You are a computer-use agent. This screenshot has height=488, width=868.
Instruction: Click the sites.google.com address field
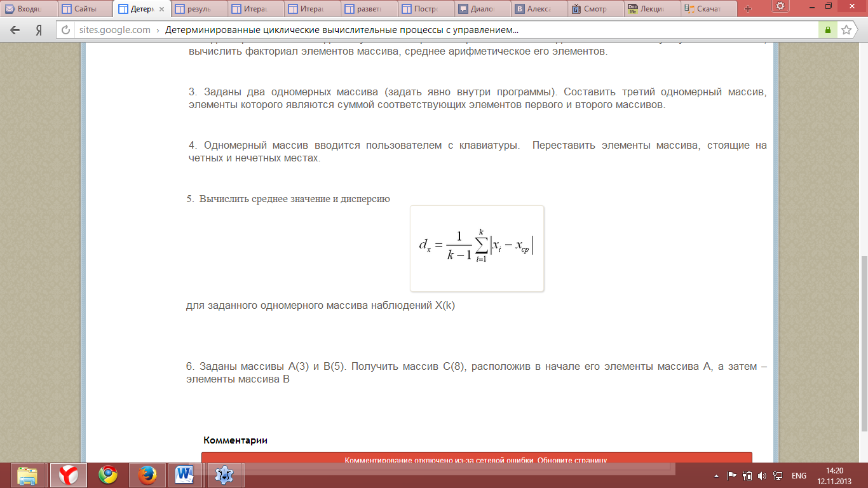[x=114, y=30]
